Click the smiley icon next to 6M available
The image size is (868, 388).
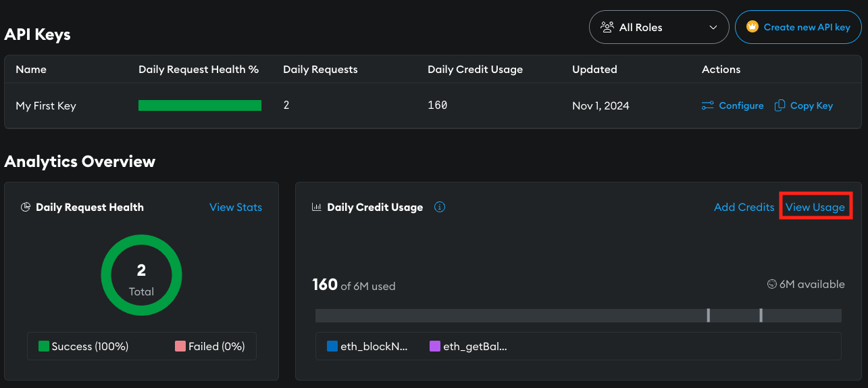[x=771, y=285]
